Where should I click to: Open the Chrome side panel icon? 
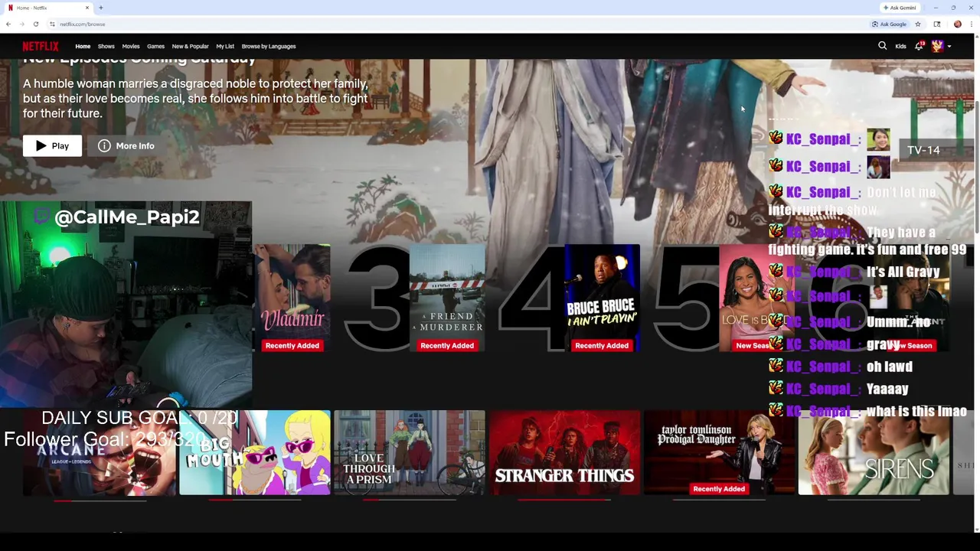936,24
